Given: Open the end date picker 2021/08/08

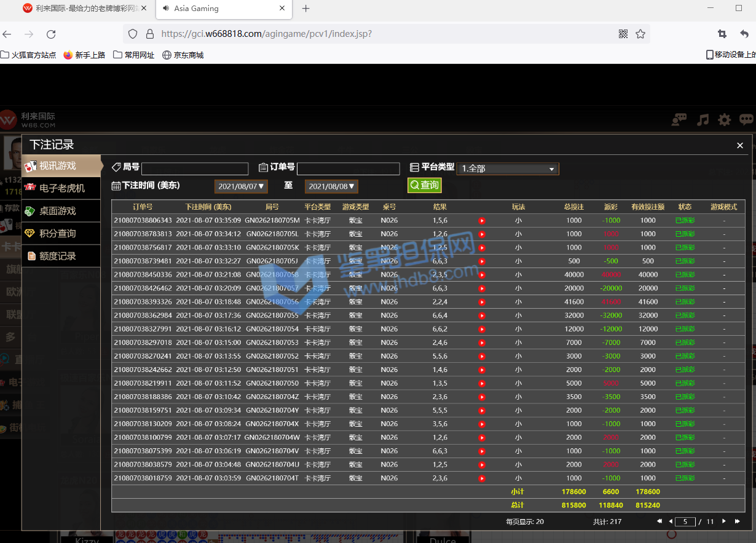Looking at the screenshot, I should tap(331, 186).
